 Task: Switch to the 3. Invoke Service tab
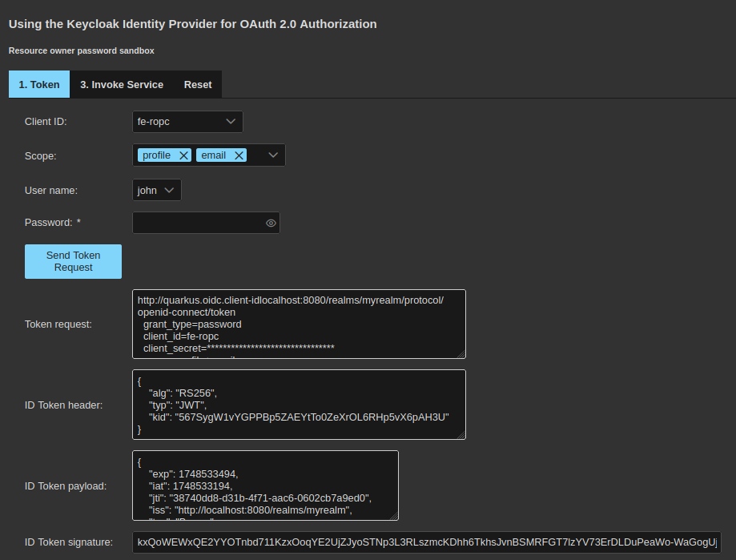tap(122, 84)
